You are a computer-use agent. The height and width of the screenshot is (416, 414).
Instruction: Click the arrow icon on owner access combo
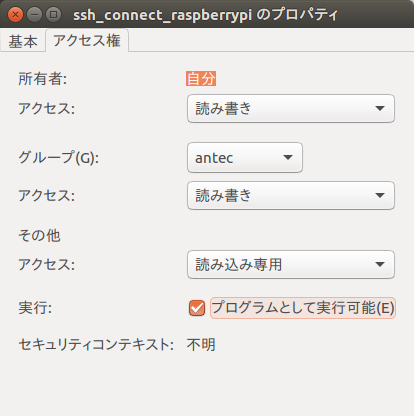(x=380, y=109)
